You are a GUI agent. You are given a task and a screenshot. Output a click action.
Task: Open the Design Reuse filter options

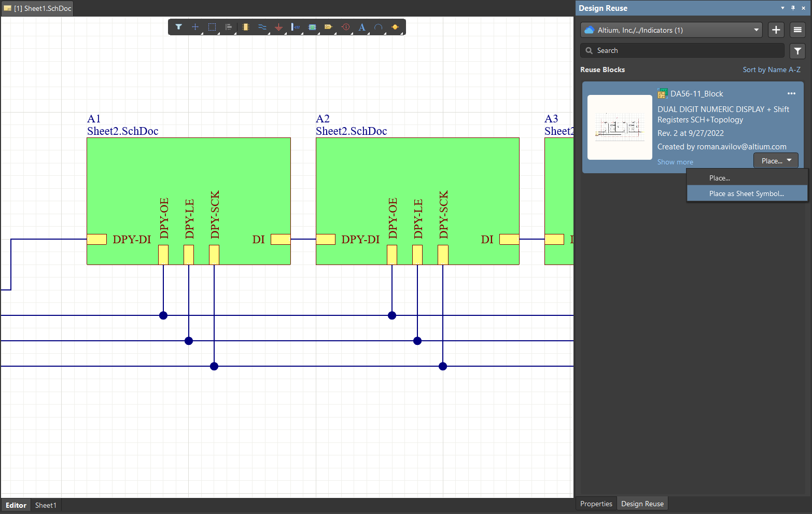[x=797, y=51]
